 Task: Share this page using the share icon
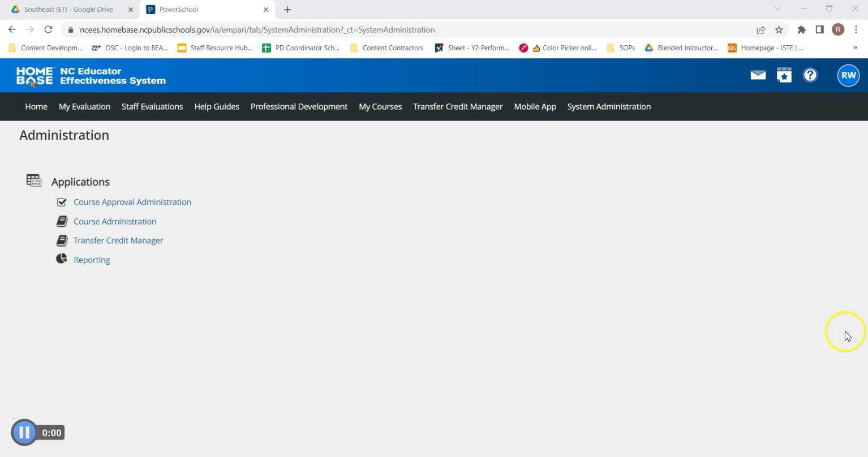(x=761, y=29)
